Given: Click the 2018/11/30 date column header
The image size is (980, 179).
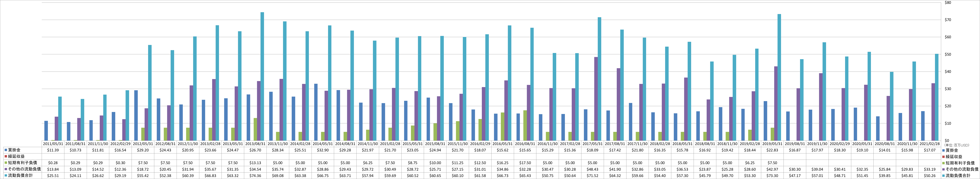Looking at the screenshot, I should 727,144.
